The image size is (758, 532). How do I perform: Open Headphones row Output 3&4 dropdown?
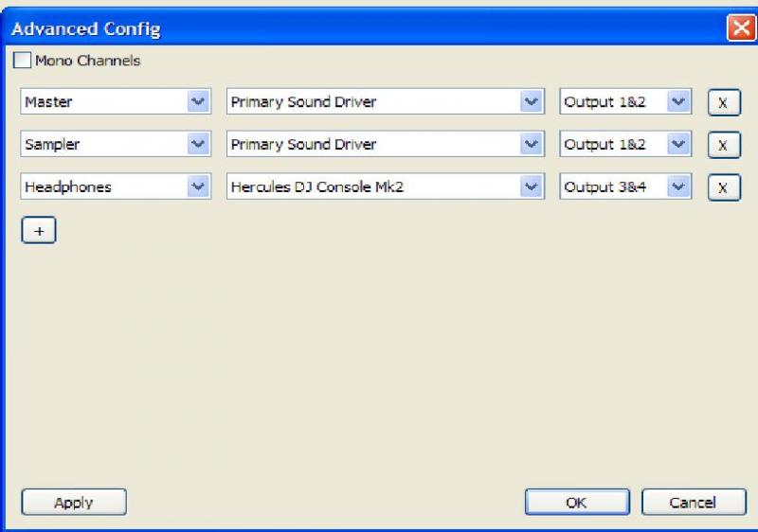pos(625,186)
